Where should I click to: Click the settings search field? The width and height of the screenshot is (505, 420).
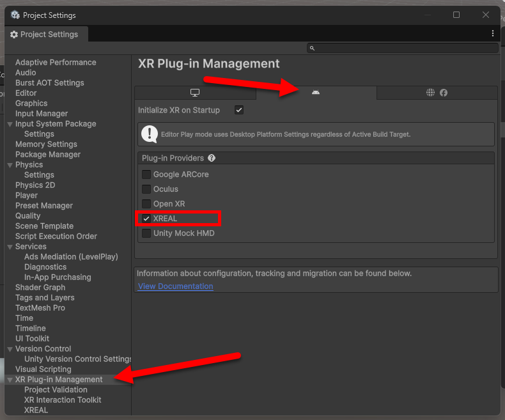click(403, 48)
